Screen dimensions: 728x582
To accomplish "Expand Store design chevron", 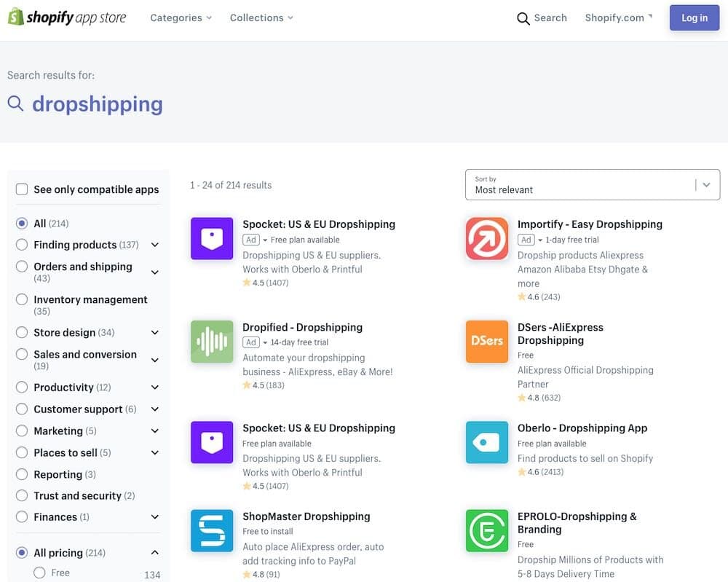I will [155, 333].
